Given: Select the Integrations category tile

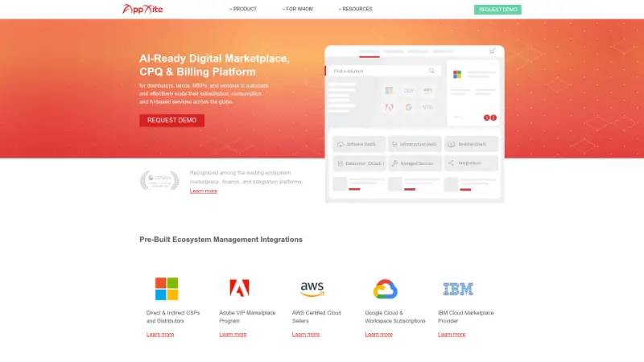Looking at the screenshot, I should coord(471,163).
